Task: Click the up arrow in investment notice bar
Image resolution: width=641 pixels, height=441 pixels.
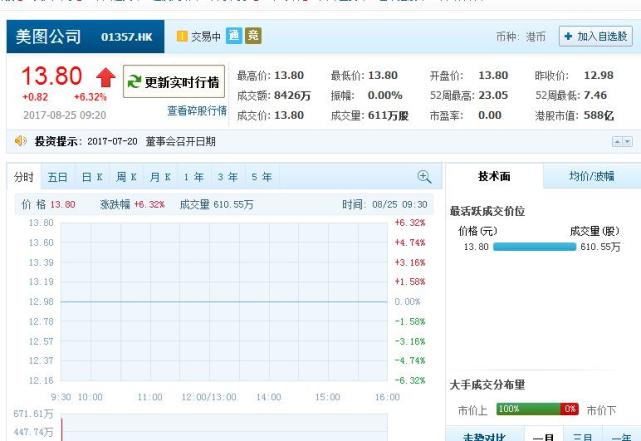Action: click(617, 141)
